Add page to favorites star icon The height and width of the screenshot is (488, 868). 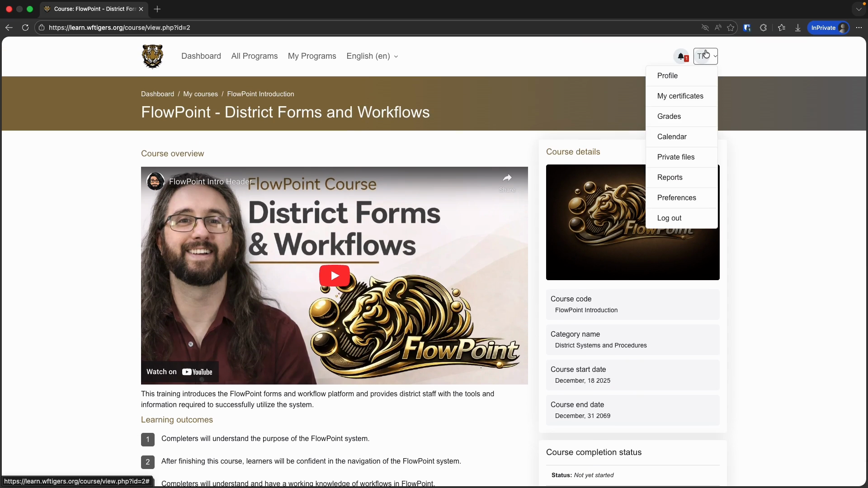(x=731, y=28)
